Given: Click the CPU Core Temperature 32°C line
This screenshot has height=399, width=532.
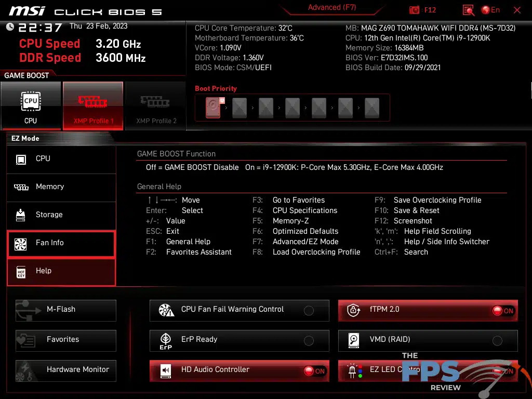Looking at the screenshot, I should point(243,28).
